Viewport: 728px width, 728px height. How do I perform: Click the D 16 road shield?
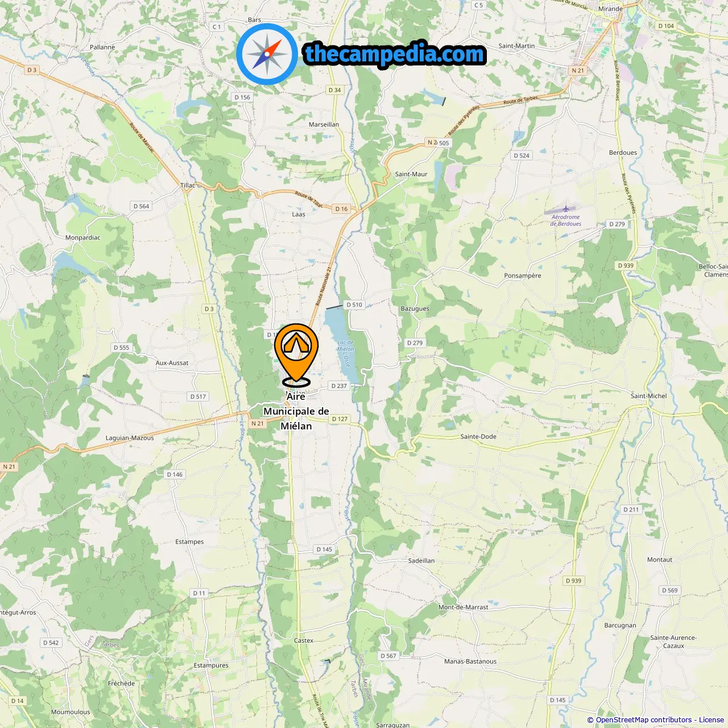(x=341, y=209)
